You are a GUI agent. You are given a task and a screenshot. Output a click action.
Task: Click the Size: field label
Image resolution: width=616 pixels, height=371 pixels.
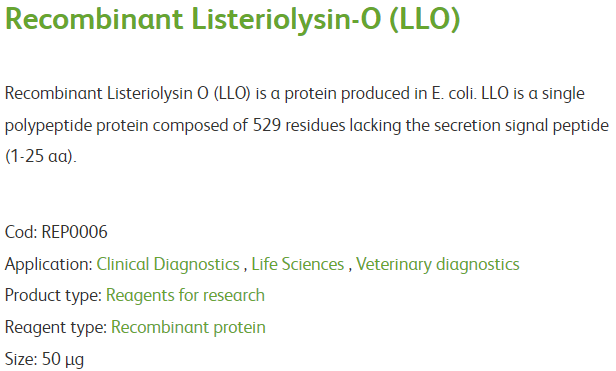click(21, 360)
